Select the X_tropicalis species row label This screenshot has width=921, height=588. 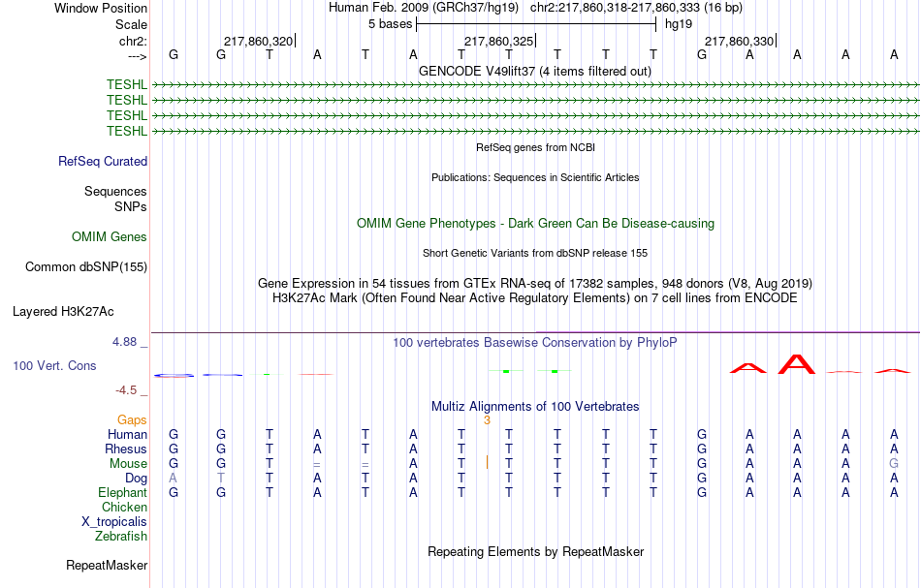[x=114, y=522]
